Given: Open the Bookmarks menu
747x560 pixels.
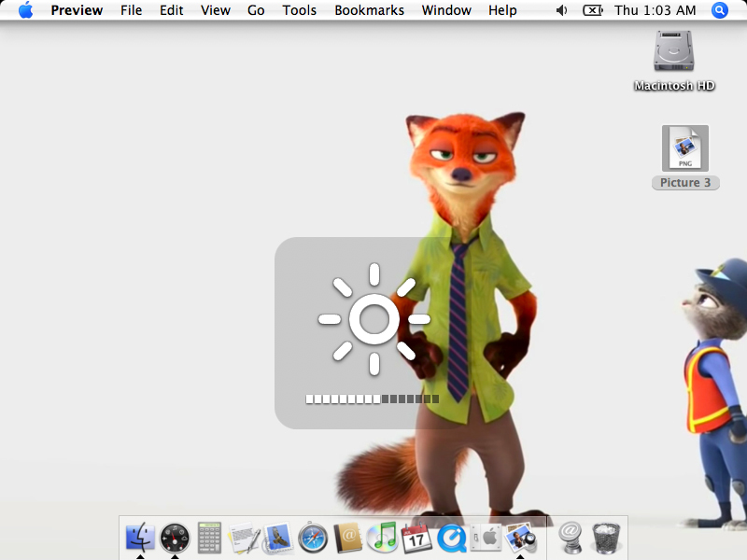Looking at the screenshot, I should point(369,10).
